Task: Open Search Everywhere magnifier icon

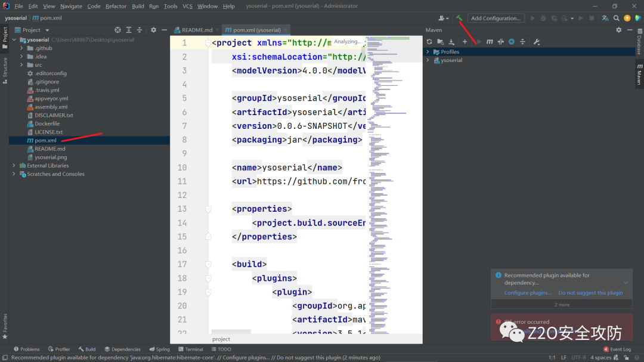Action: (x=617, y=18)
